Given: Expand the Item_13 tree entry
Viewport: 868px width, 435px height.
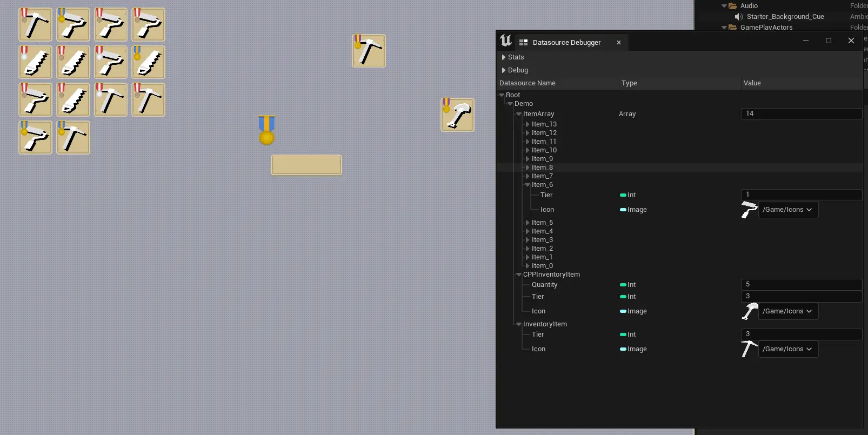Looking at the screenshot, I should point(528,124).
